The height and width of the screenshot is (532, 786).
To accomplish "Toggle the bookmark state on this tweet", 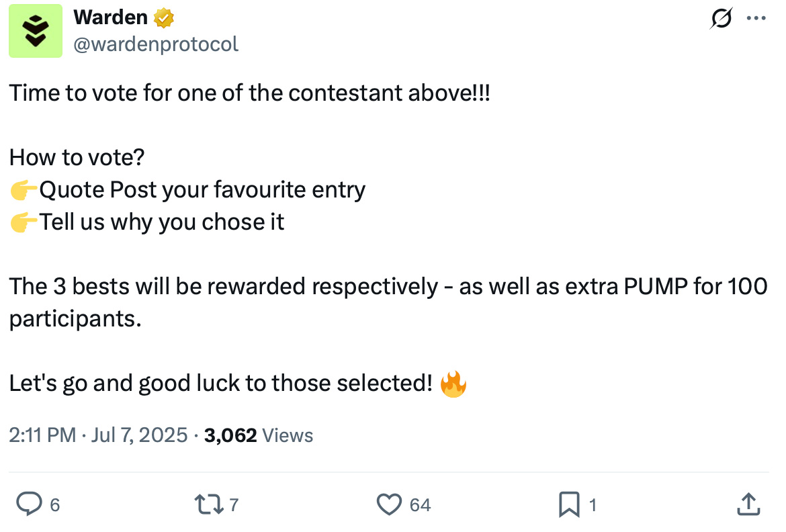I will 570,504.
